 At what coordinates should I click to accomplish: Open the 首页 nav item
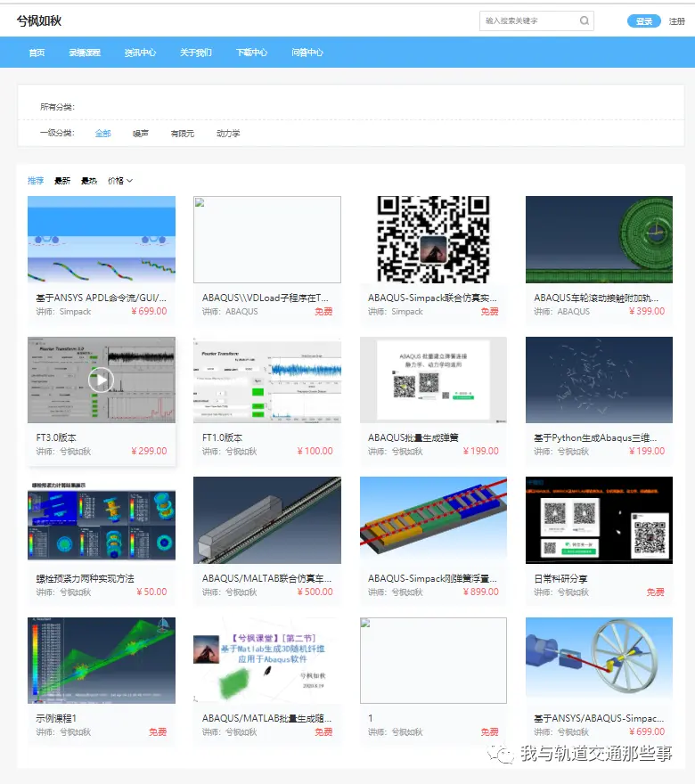pyautogui.click(x=37, y=53)
